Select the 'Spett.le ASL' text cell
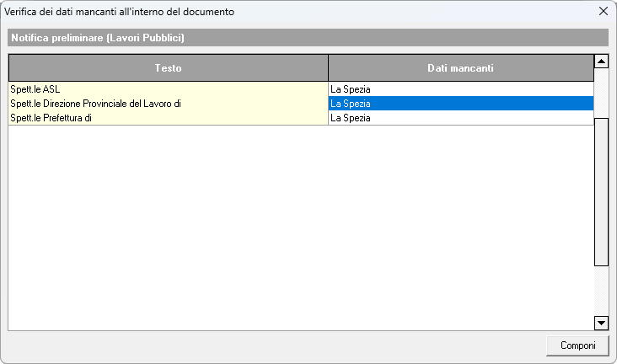This screenshot has height=364, width=617. (168, 88)
